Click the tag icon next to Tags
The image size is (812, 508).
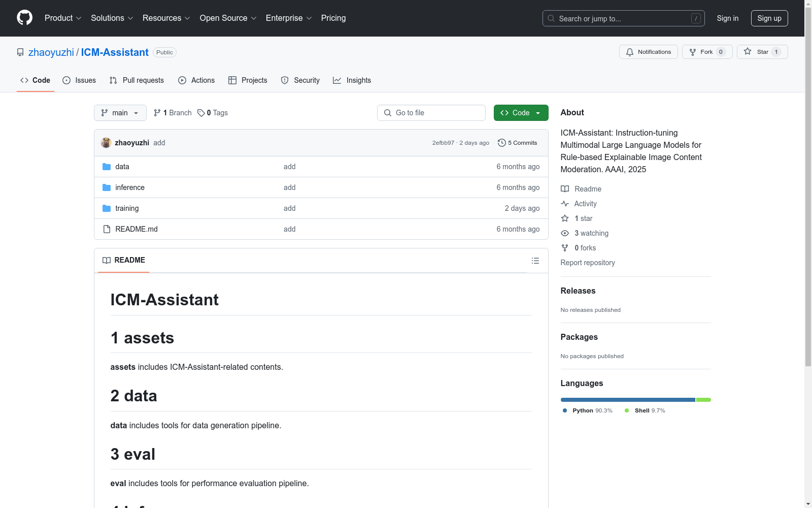tap(201, 113)
